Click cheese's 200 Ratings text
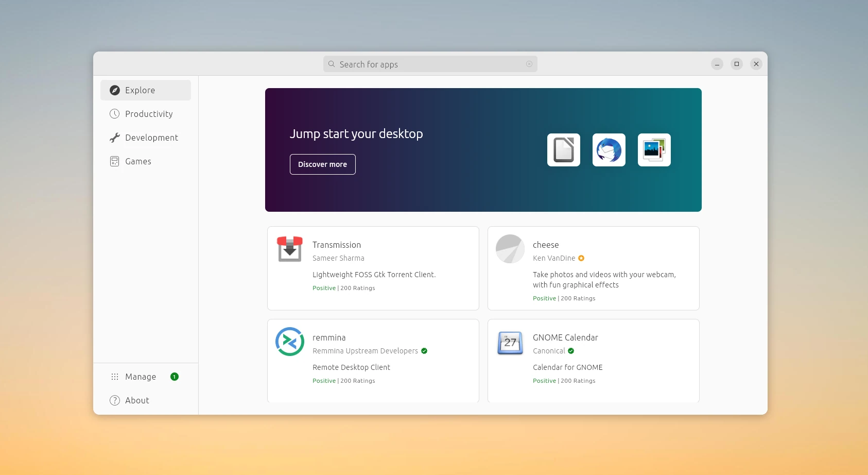This screenshot has height=475, width=868. point(578,298)
